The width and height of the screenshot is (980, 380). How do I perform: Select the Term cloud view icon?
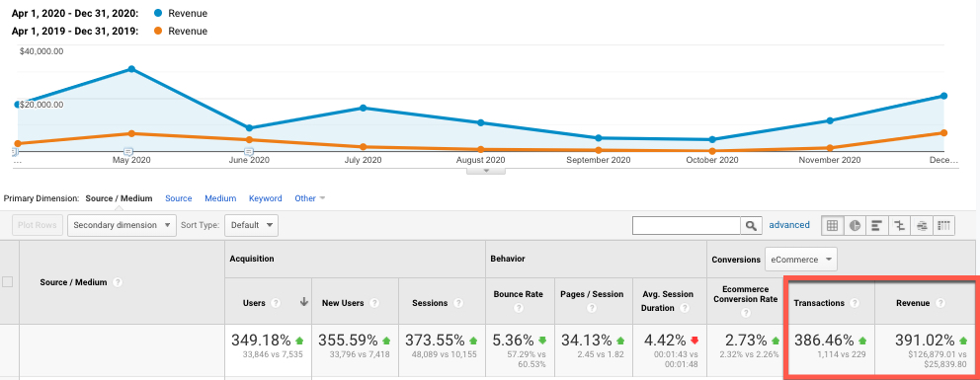pos(922,225)
